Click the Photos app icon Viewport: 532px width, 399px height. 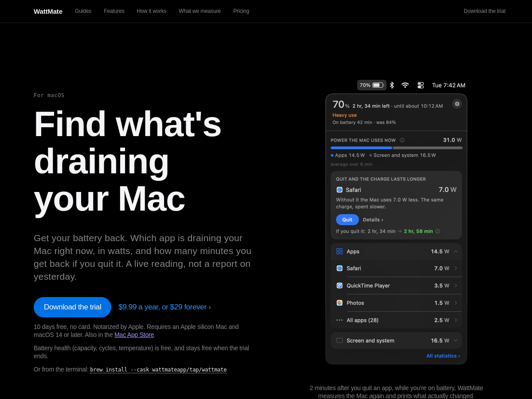point(340,303)
